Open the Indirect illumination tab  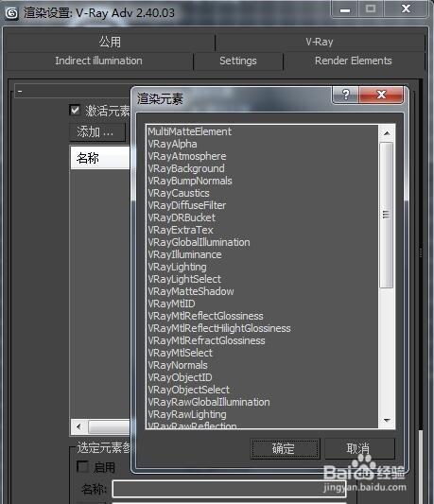click(98, 61)
